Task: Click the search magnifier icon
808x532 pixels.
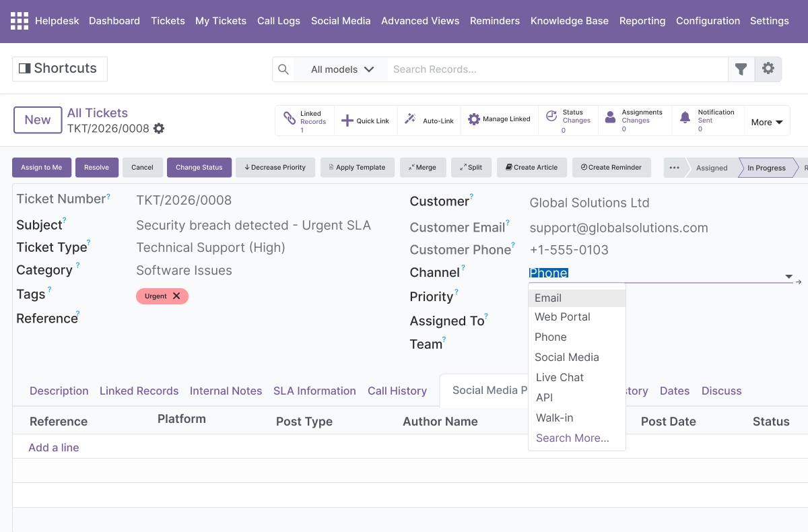Action: click(283, 69)
